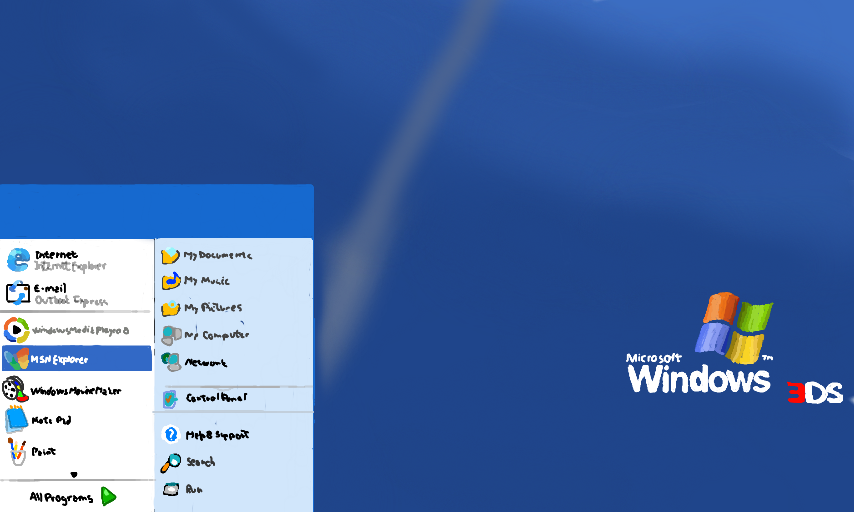854x512 pixels.
Task: Click the MSN Explorer butterfly icon
Action: tap(16, 359)
